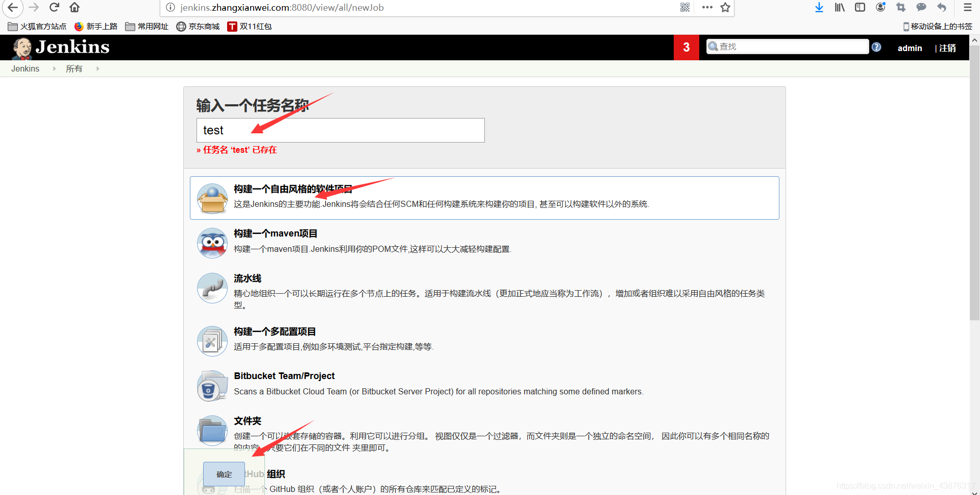The height and width of the screenshot is (495, 980).
Task: Open page actions three-dot menu
Action: (x=707, y=7)
